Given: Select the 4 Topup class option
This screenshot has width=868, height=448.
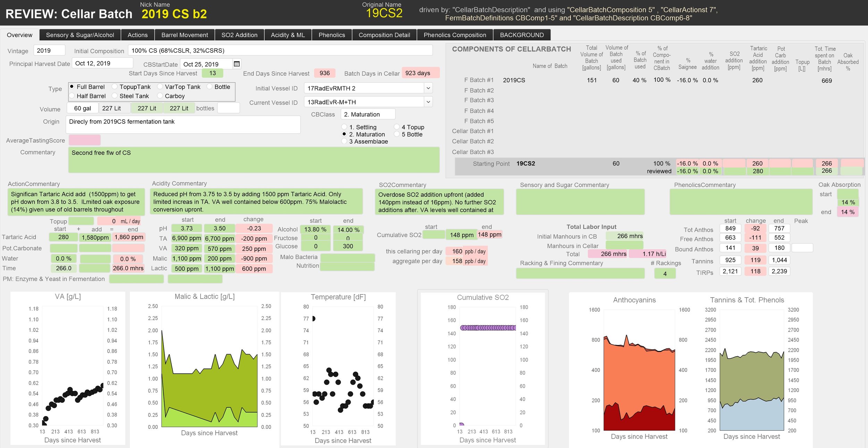Looking at the screenshot, I should [x=397, y=127].
